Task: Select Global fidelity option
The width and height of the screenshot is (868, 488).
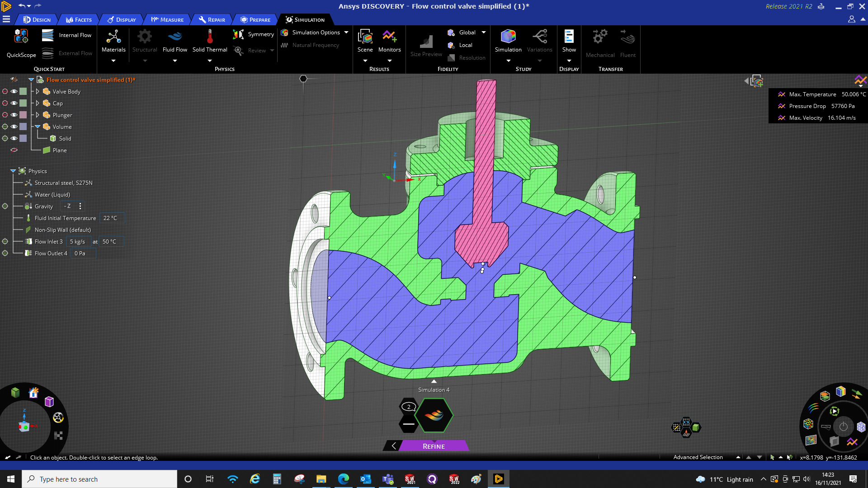Action: click(x=462, y=33)
